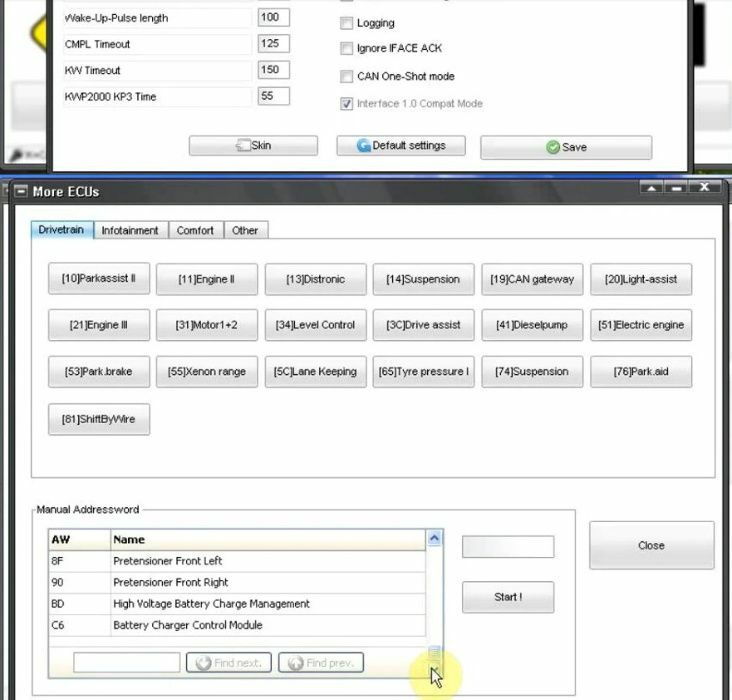Edit KWP2000 KP3 Time value field
This screenshot has width=732, height=700.
[274, 96]
